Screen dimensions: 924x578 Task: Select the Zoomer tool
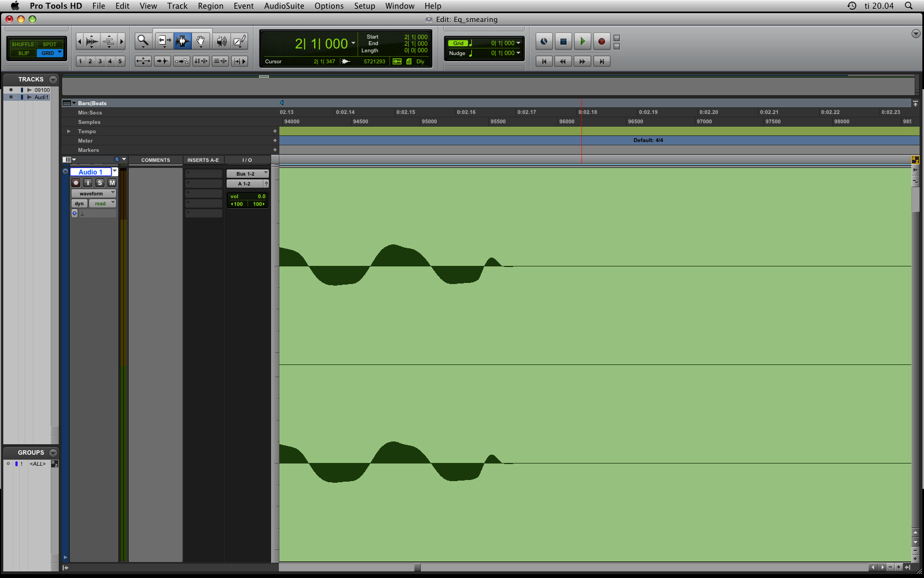point(143,41)
